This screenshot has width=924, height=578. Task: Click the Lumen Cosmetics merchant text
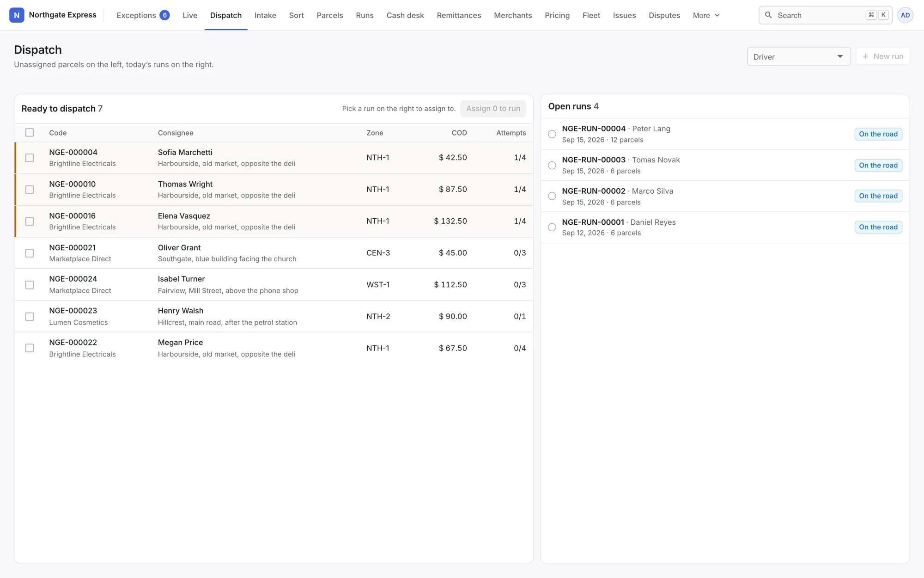point(79,322)
